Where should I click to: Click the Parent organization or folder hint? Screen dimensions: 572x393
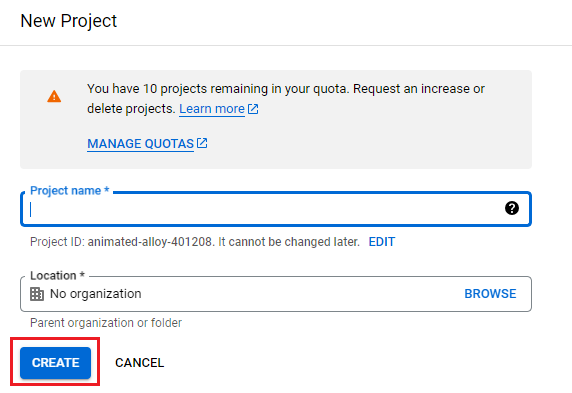point(106,323)
